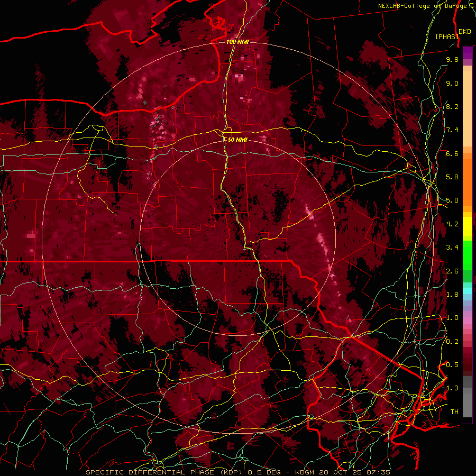Click the 5.0 scale value
The width and height of the screenshot is (476, 476).
pos(452,200)
